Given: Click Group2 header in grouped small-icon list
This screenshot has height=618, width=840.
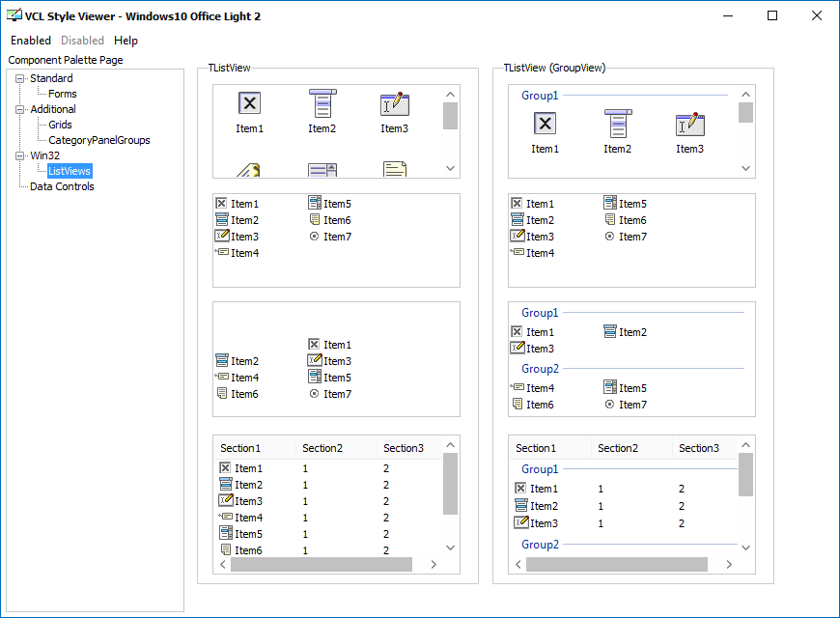Looking at the screenshot, I should 540,369.
